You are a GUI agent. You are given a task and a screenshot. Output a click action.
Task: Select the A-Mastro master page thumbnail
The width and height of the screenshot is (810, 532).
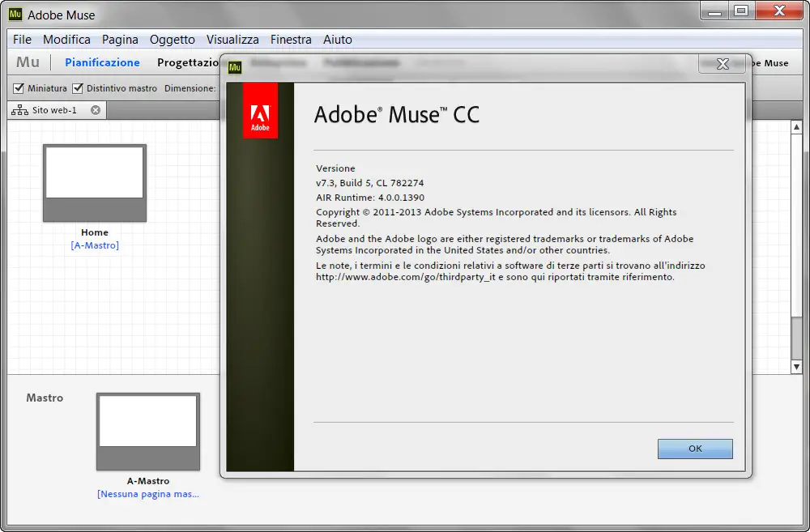[147, 432]
